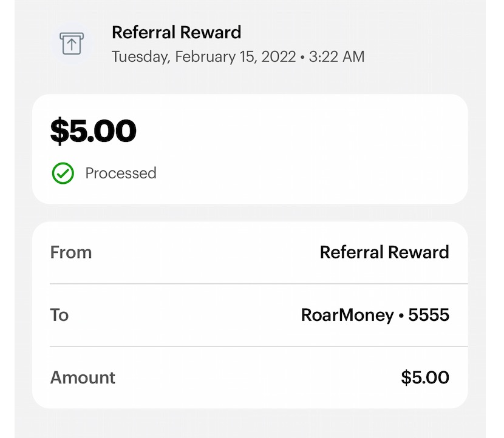504x438 pixels.
Task: Click the Amount row label
Action: 83,378
